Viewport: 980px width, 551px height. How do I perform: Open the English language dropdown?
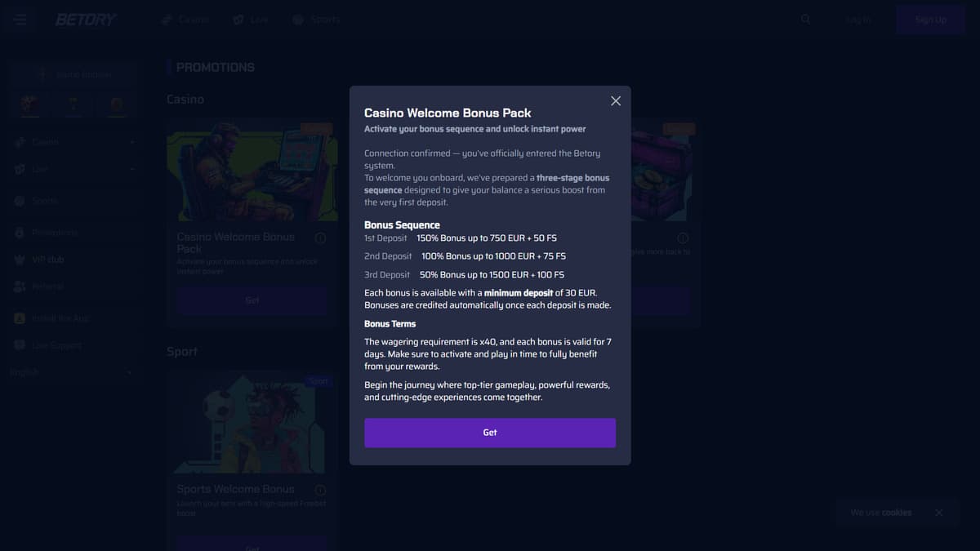tap(72, 372)
